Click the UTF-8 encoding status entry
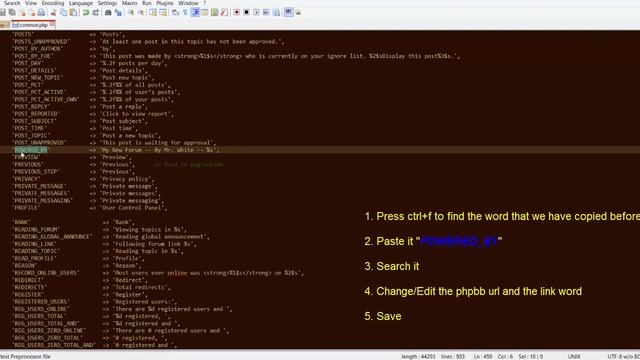Image resolution: width=640 pixels, height=360 pixels. click(623, 356)
